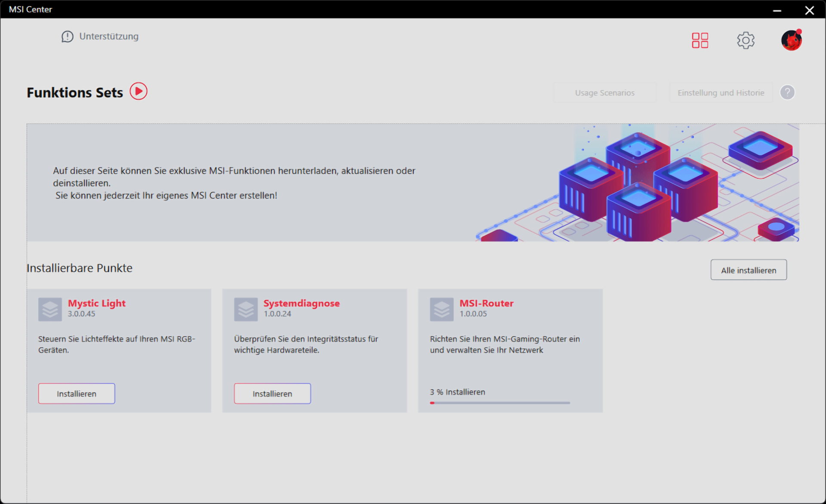The width and height of the screenshot is (826, 504).
Task: Select the Systemdiagnose title
Action: [302, 303]
